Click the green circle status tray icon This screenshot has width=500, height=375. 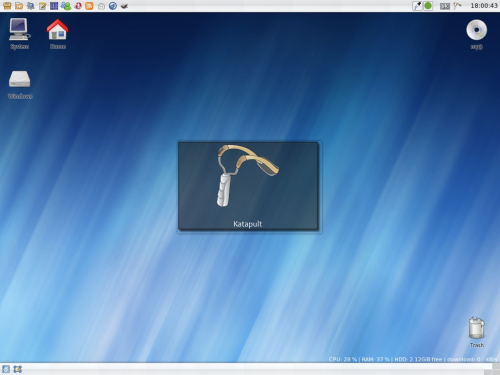(428, 6)
